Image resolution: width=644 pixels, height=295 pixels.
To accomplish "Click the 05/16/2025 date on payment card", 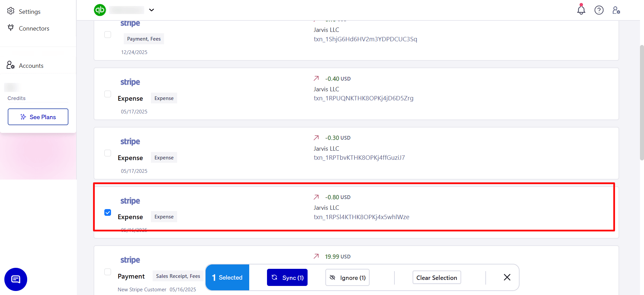I will pyautogui.click(x=183, y=290).
